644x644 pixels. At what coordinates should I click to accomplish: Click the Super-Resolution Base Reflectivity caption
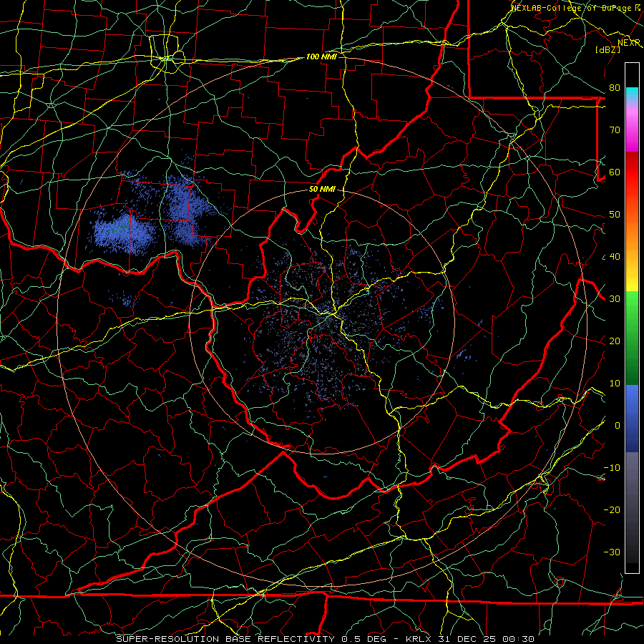(x=225, y=639)
